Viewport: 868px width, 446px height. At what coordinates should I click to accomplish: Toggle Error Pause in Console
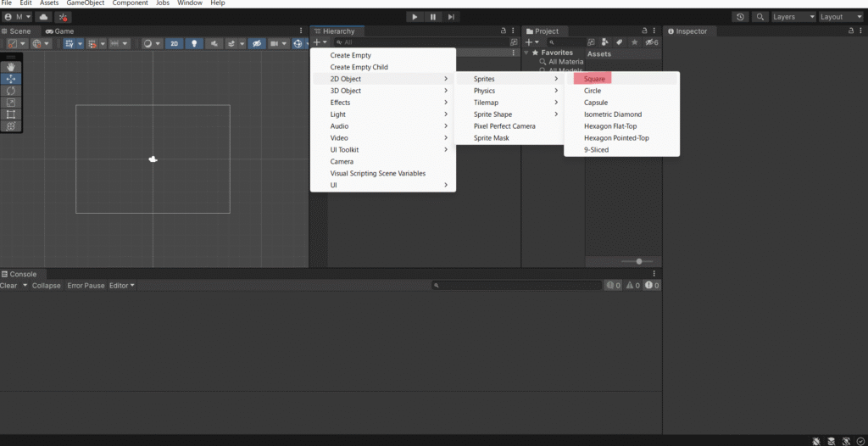point(86,286)
